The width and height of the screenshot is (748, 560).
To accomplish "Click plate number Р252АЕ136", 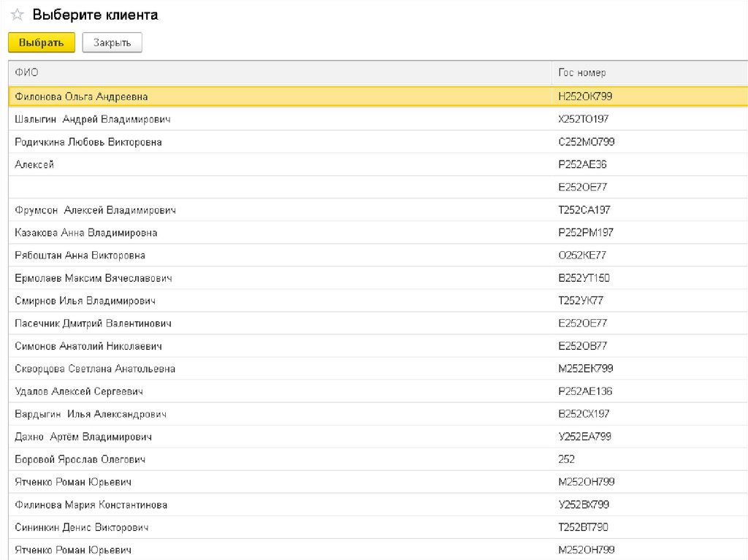I will pos(585,391).
